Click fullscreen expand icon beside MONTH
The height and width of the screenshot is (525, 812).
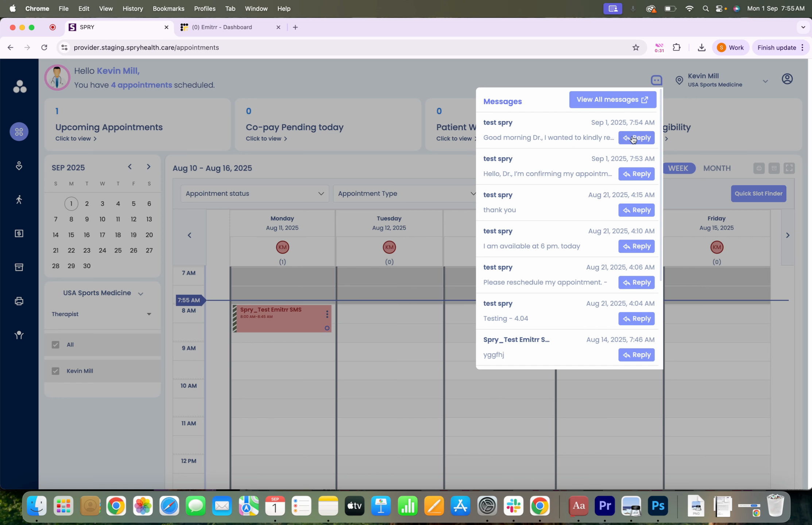(789, 168)
